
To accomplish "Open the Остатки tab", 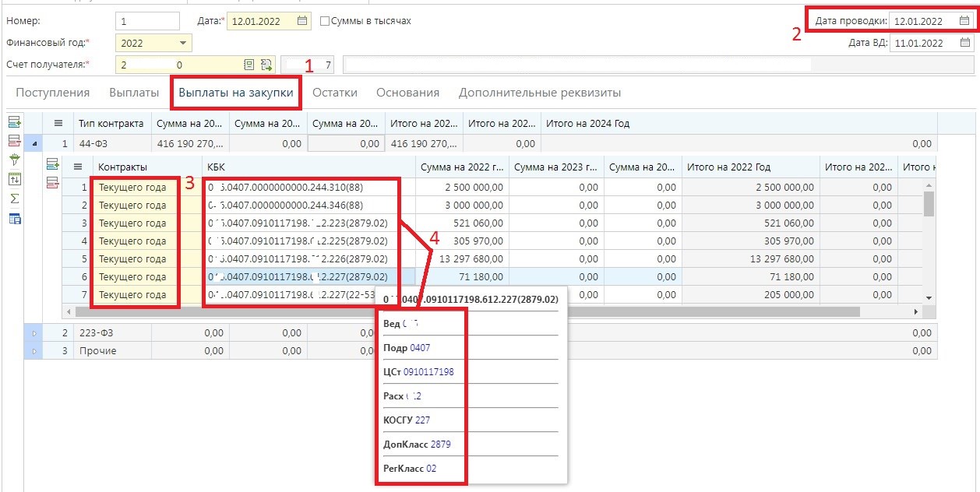I will [x=335, y=93].
